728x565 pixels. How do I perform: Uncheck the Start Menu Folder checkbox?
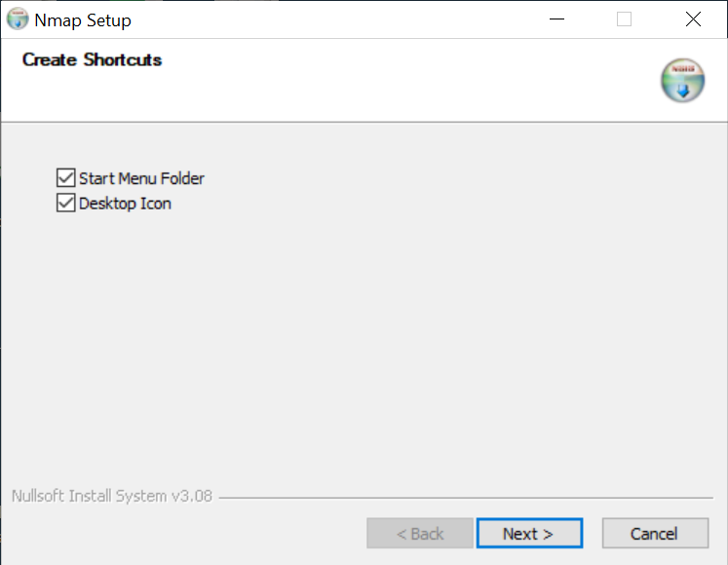(65, 178)
